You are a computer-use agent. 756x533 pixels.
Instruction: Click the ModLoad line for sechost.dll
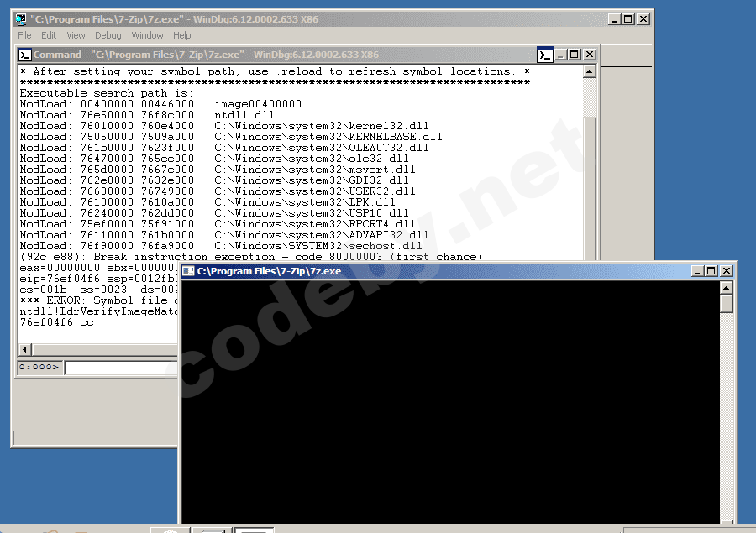click(220, 246)
